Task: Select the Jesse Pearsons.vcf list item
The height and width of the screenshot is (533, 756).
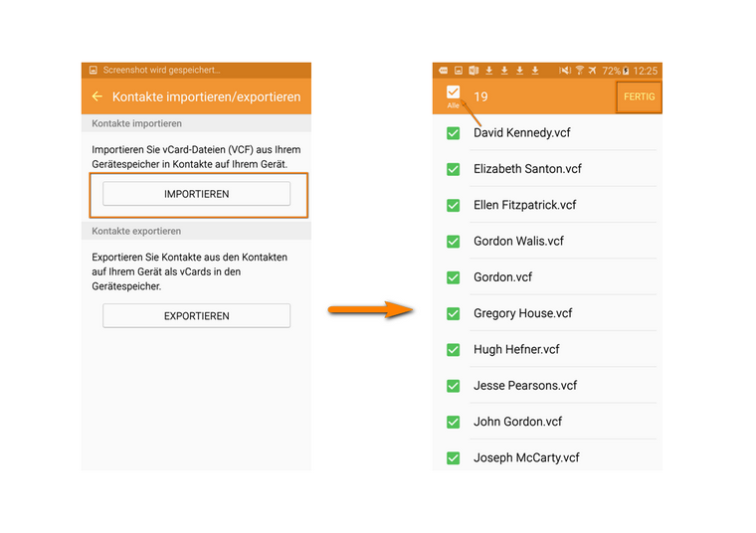Action: pos(525,386)
